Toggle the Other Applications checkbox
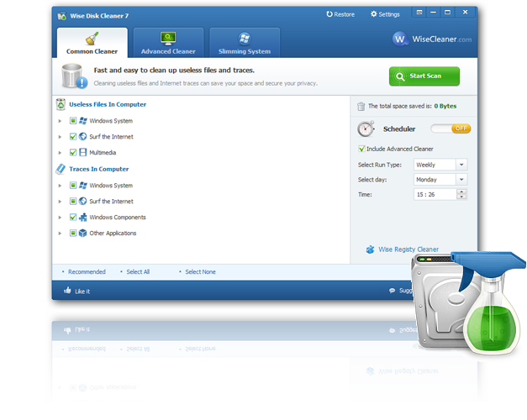This screenshot has height=420, width=527. (x=73, y=233)
